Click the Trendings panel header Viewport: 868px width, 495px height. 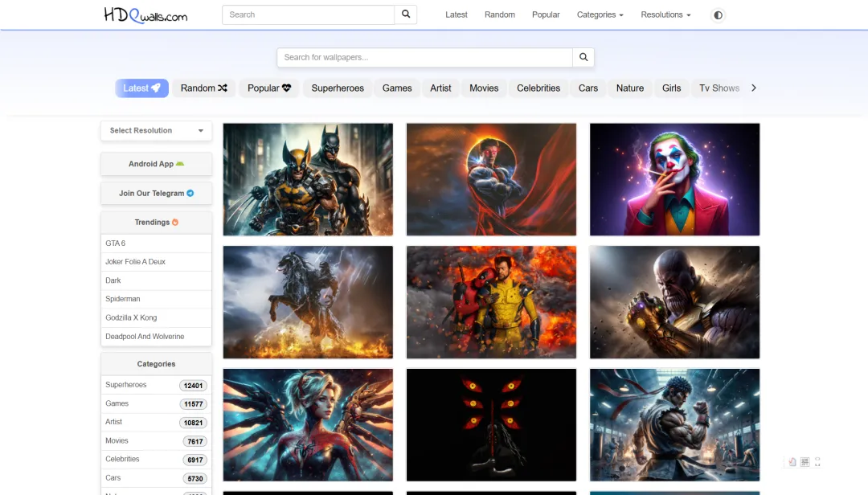coord(156,222)
